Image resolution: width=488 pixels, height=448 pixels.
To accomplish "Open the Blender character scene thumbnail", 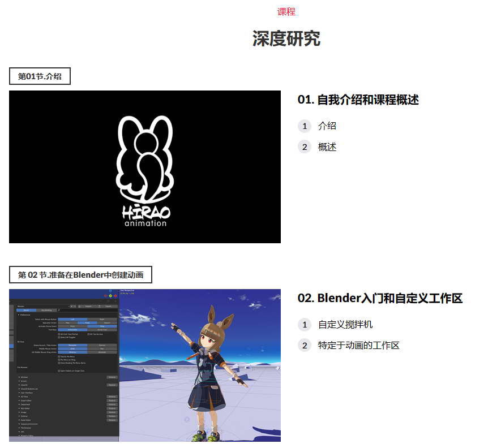I will tap(145, 365).
